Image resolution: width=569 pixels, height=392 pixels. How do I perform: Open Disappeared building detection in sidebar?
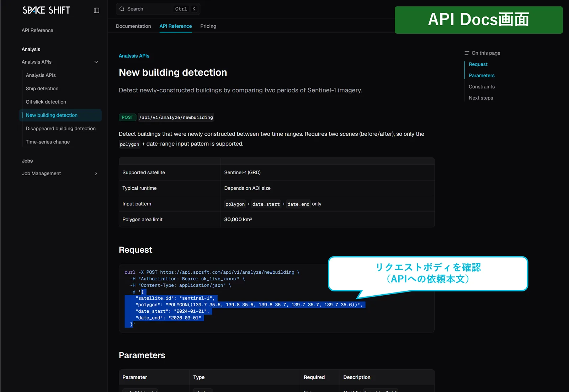61,129
